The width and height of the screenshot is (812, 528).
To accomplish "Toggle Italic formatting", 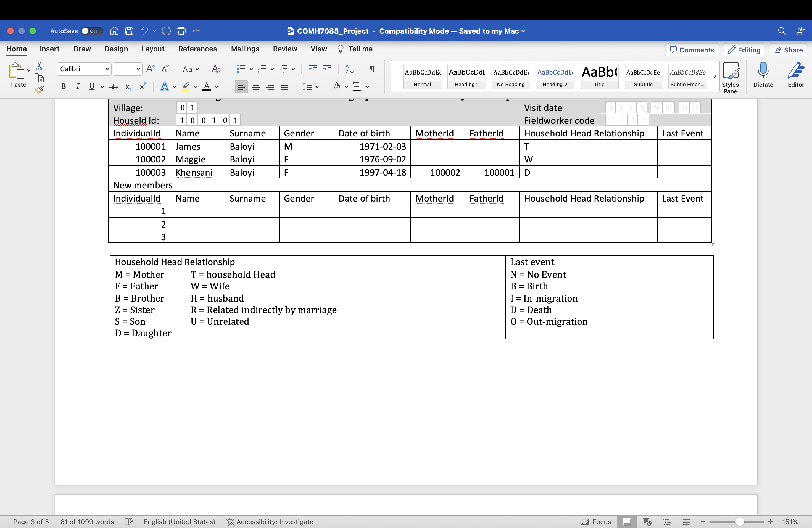I will (78, 87).
